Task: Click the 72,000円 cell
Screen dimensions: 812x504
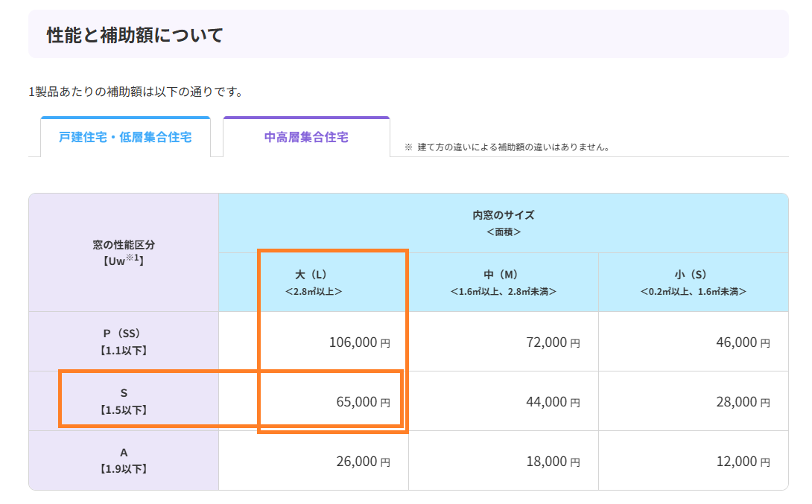Action: pos(504,342)
